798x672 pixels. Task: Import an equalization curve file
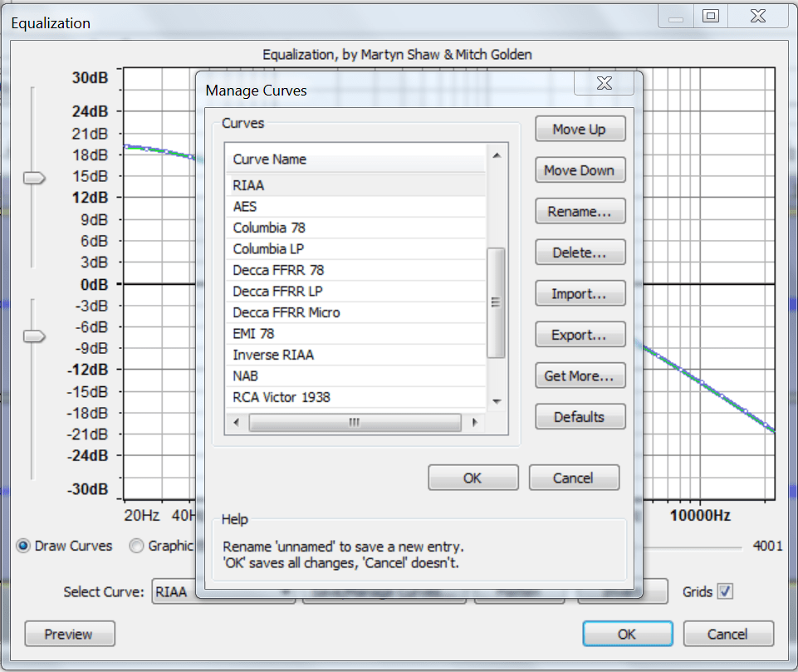580,293
